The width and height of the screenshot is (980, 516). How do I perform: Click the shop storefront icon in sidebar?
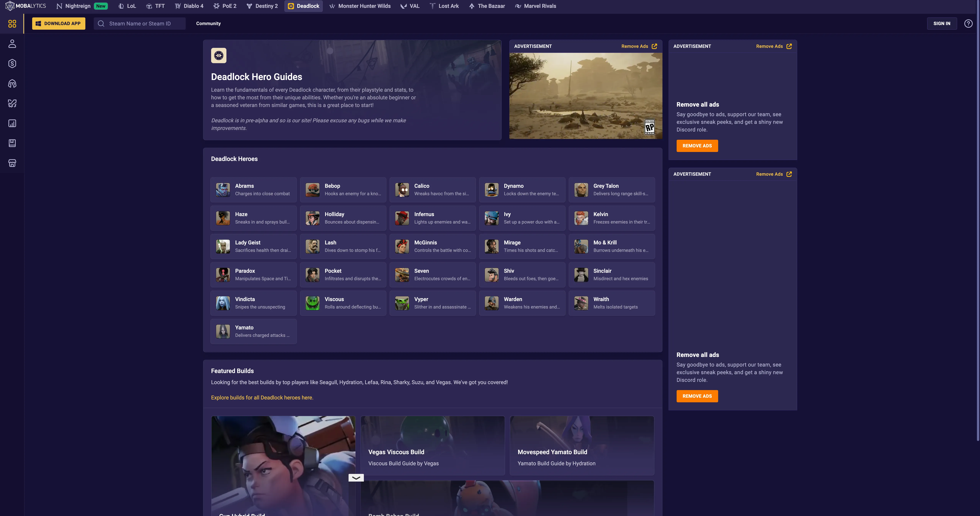[x=12, y=163]
